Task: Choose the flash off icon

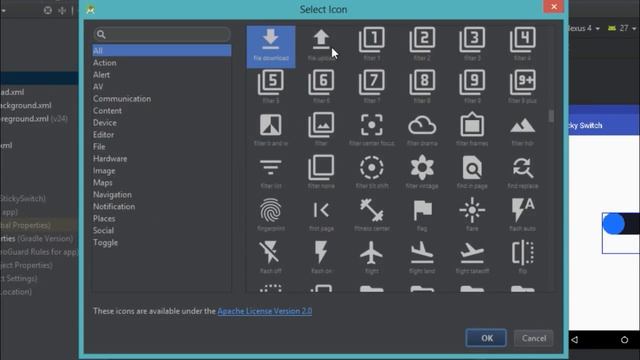Action: click(x=270, y=252)
